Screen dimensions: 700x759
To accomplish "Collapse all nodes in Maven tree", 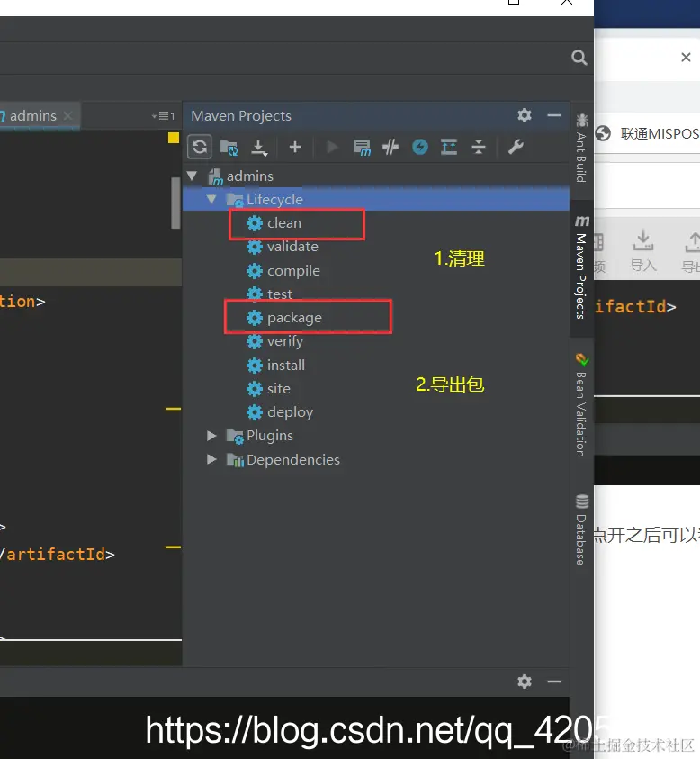I will point(479,147).
